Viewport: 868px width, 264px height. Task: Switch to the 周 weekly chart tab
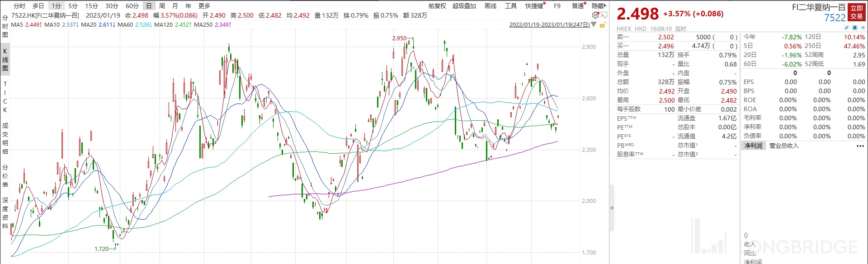coord(162,6)
